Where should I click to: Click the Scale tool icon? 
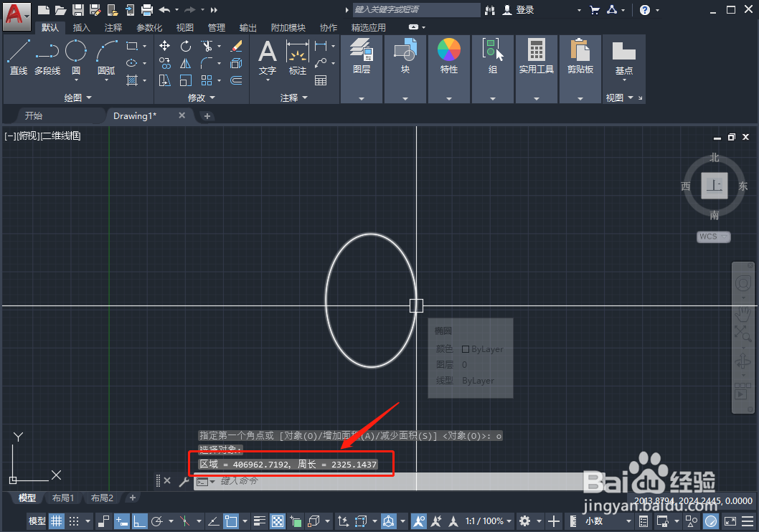(x=186, y=80)
